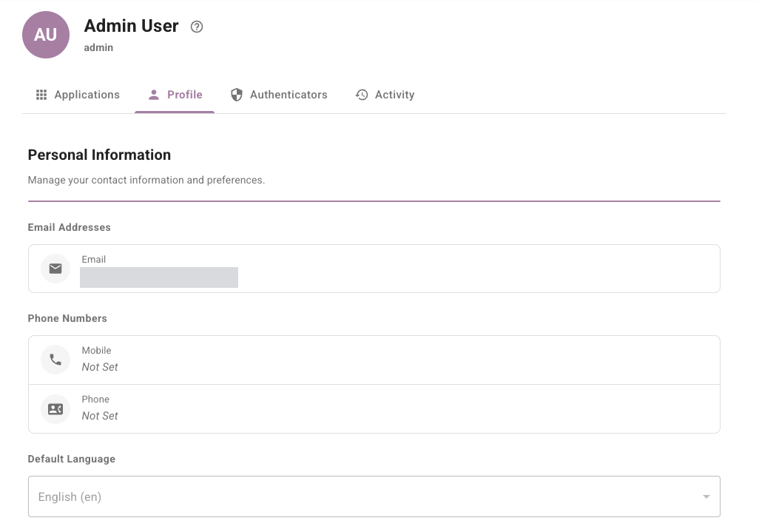Image resolution: width=759 pixels, height=532 pixels.
Task: Click the Applications grid icon
Action: click(x=41, y=95)
